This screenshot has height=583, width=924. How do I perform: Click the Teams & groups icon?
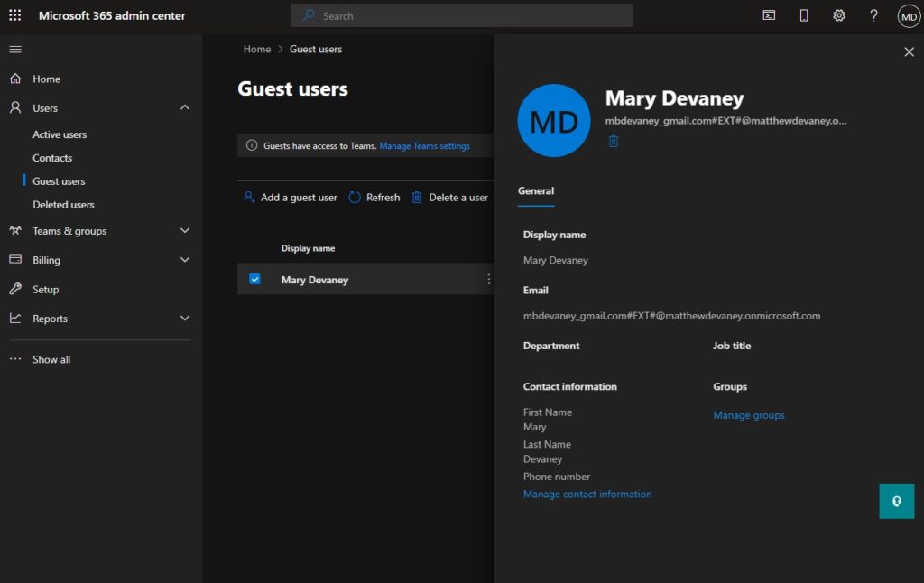point(15,230)
